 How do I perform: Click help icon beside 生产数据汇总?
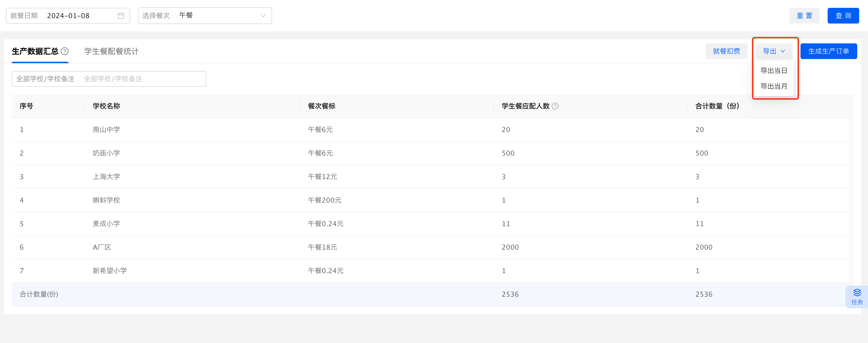65,51
